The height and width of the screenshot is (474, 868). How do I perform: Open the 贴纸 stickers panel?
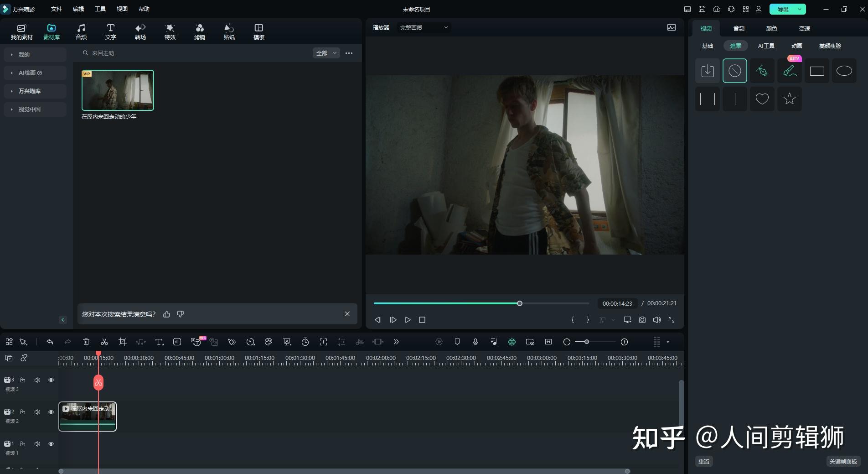pyautogui.click(x=229, y=32)
